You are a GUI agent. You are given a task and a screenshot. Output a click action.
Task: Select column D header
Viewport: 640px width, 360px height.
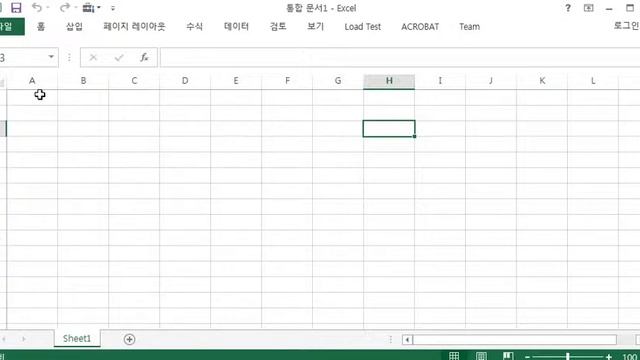click(x=185, y=81)
